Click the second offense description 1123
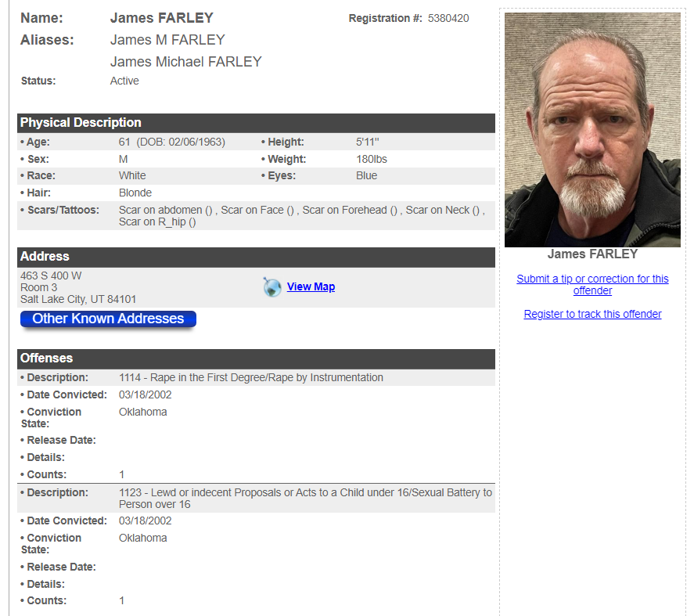Viewport: 694px width, 616px height. (305, 499)
